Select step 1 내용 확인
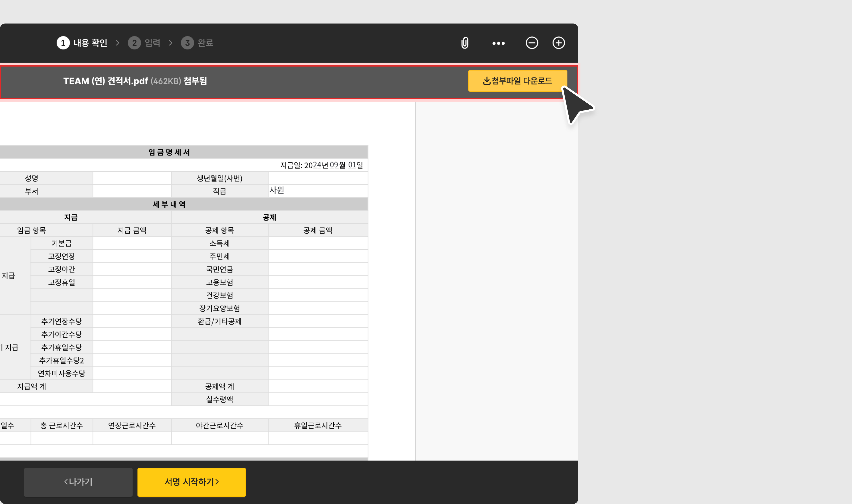Image resolution: width=852 pixels, height=504 pixels. pos(82,43)
